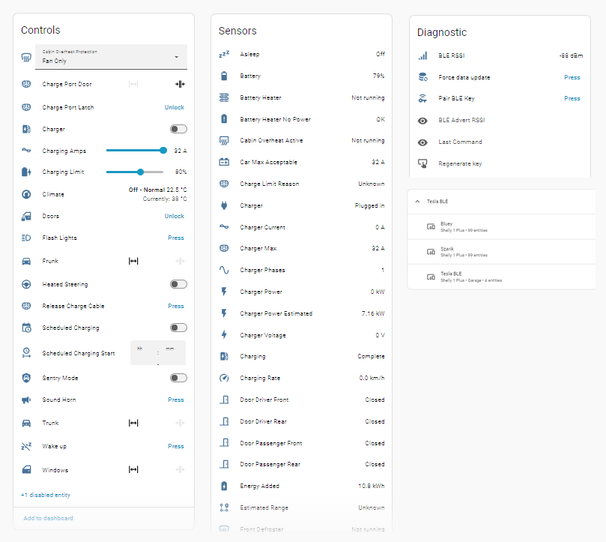
Task: Open the Trunk with open button
Action: [133, 423]
